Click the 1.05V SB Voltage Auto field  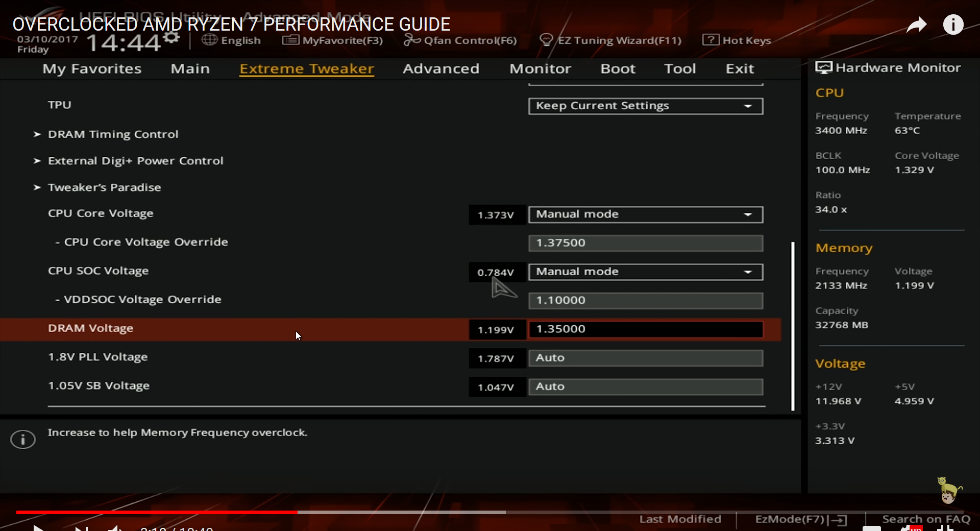(646, 387)
